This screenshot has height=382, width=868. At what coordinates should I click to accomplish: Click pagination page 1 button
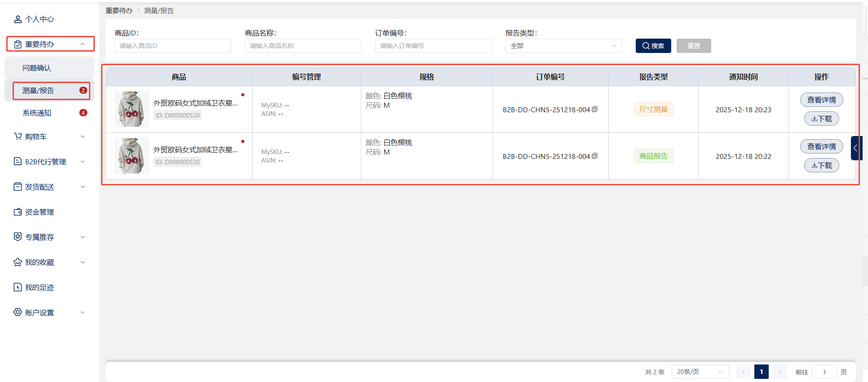(762, 372)
